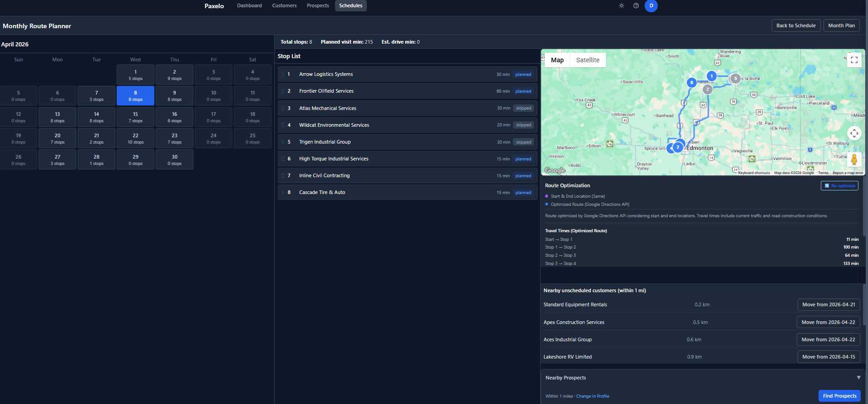The width and height of the screenshot is (868, 404).
Task: Move Lakeshore RV Limited from 2026-04-15
Action: tap(829, 357)
